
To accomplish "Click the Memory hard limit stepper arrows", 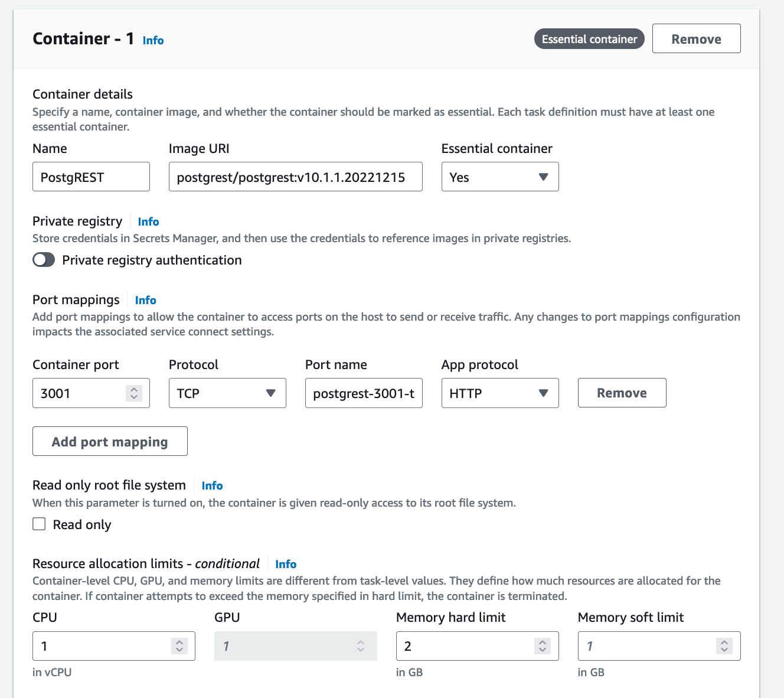I will tap(542, 646).
